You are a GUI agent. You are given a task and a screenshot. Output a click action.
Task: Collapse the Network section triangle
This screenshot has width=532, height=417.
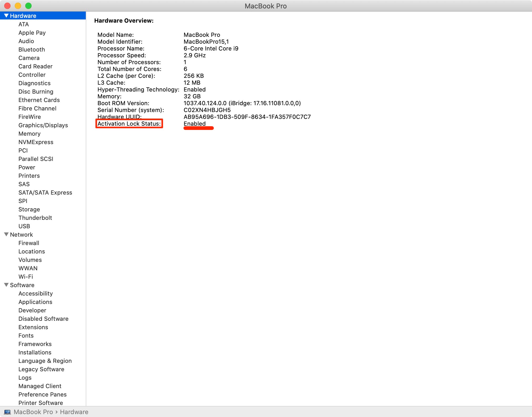pos(6,234)
